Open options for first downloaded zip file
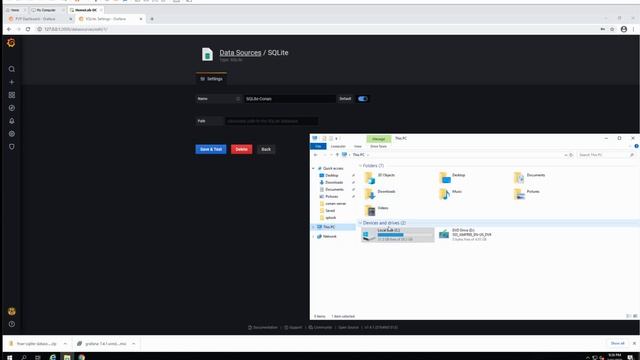The height and width of the screenshot is (360, 640). [65, 344]
